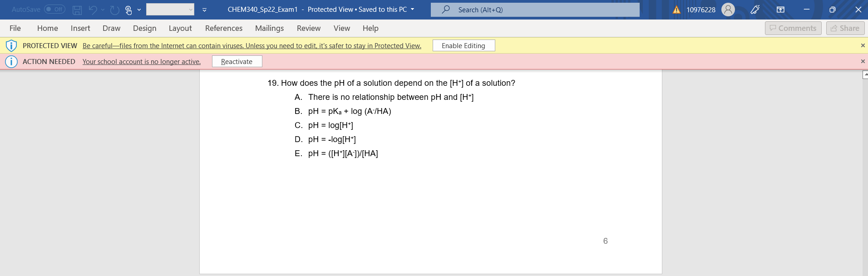868x276 pixels.
Task: Click the Coming Soon pen icon
Action: 755,10
